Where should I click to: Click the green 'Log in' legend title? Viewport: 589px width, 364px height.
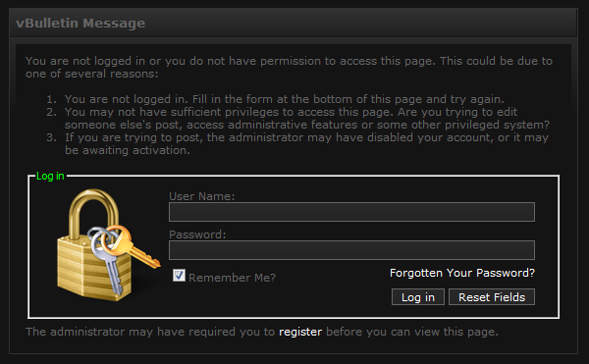[50, 176]
